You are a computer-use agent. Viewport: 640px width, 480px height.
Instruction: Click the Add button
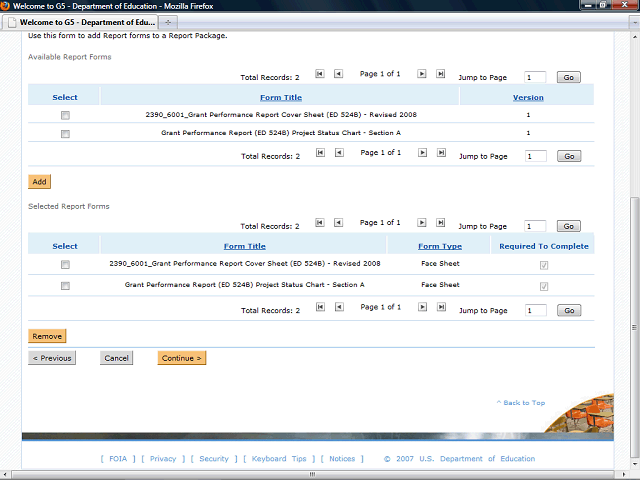[x=39, y=182]
